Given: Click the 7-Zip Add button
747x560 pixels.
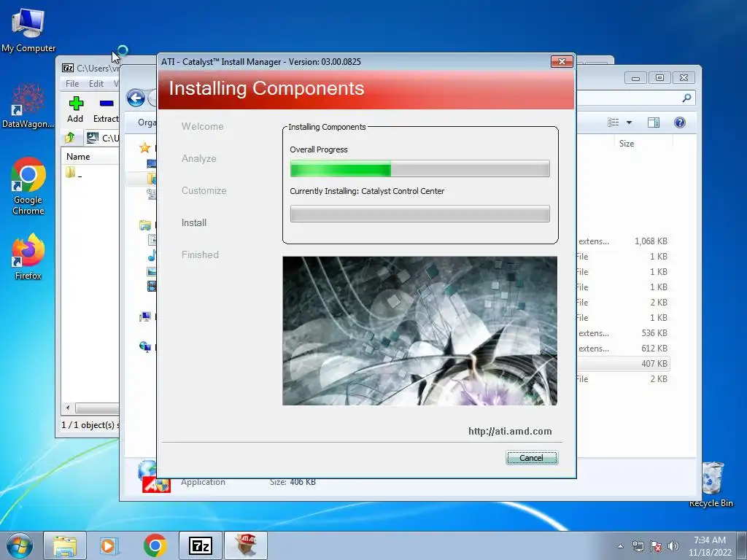Looking at the screenshot, I should 75,109.
